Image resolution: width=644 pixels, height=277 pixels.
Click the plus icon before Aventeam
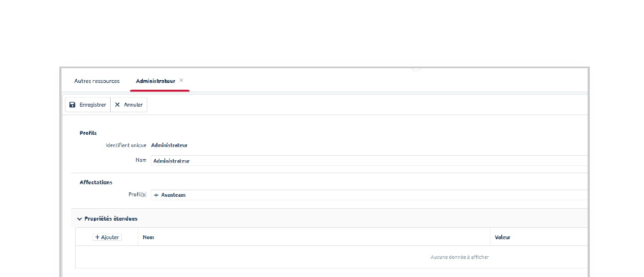pyautogui.click(x=156, y=195)
